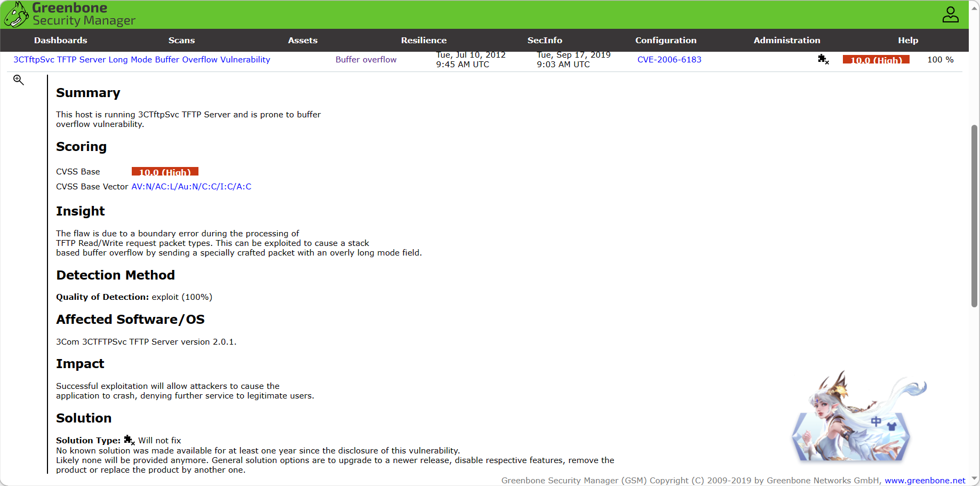Viewport: 980px width, 486px height.
Task: Click the Solution heading
Action: [x=84, y=418]
